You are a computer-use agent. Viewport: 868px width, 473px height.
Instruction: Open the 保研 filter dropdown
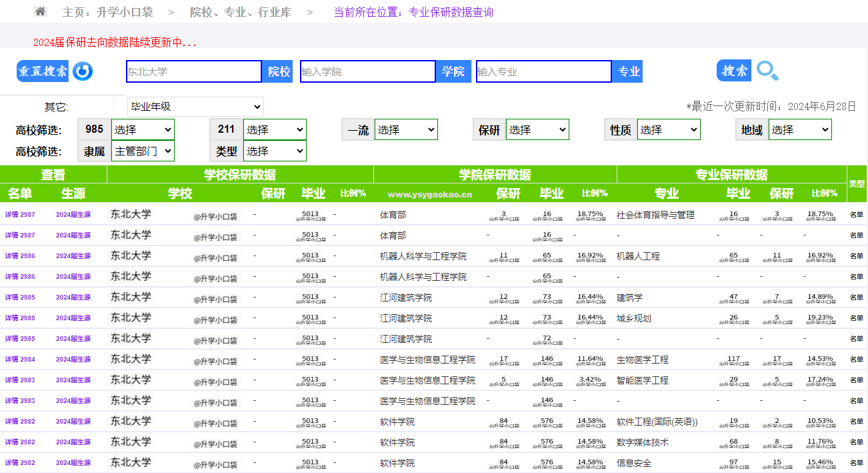pyautogui.click(x=537, y=129)
